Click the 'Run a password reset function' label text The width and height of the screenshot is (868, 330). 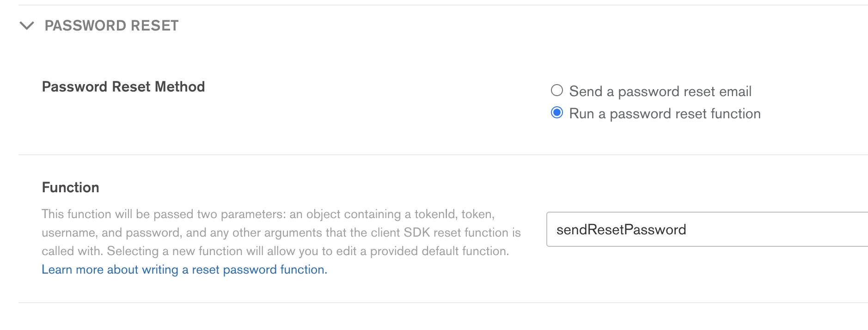tap(665, 114)
